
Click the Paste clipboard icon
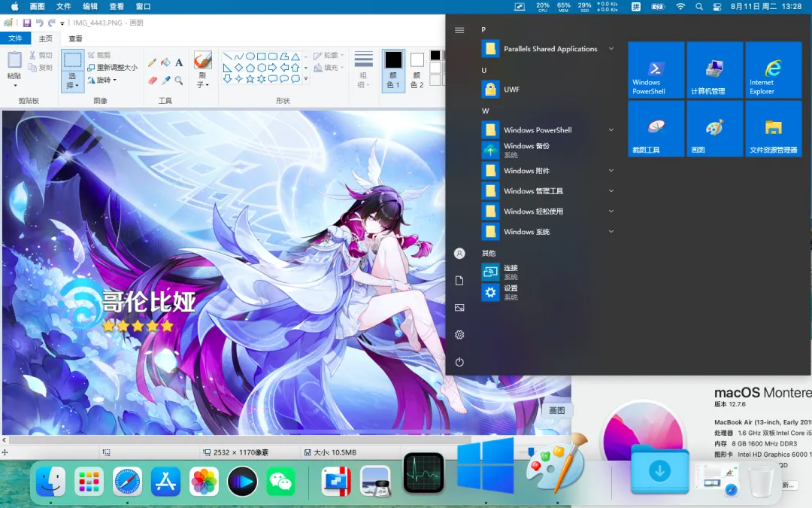14,61
